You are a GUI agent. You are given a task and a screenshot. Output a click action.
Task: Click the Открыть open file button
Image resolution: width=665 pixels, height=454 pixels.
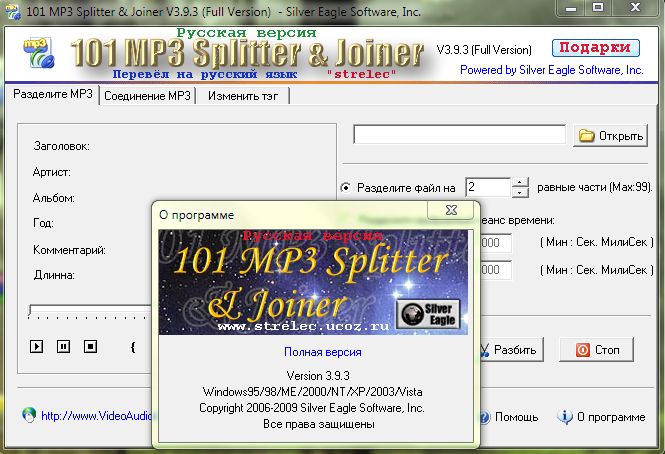(611, 136)
